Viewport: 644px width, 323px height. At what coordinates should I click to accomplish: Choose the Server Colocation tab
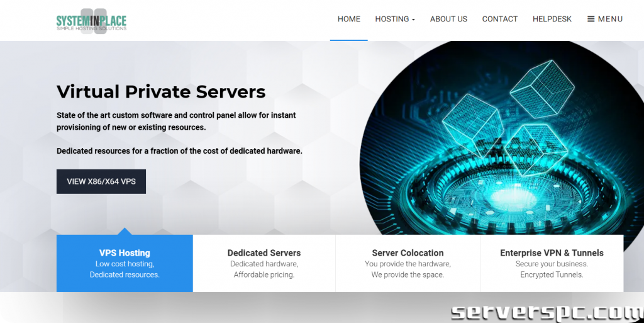pyautogui.click(x=408, y=263)
